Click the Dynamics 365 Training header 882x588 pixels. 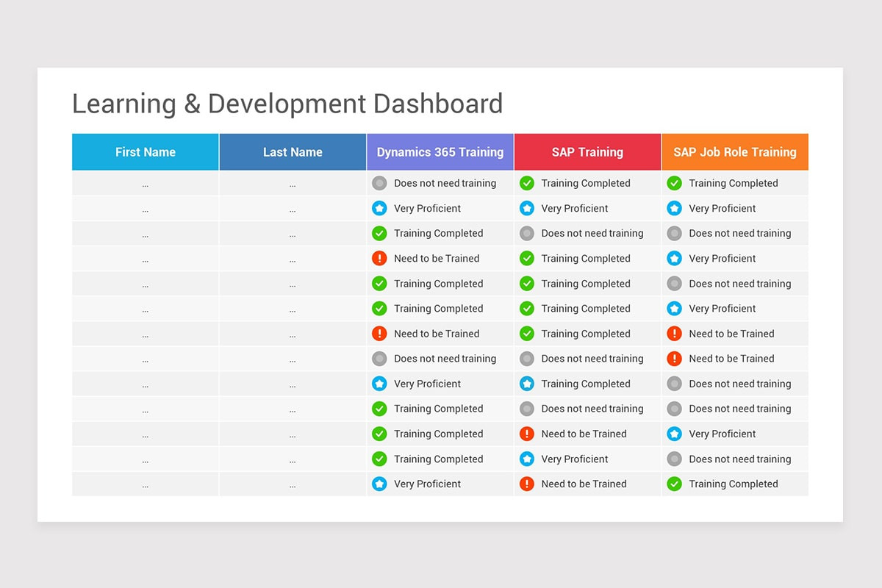(440, 152)
